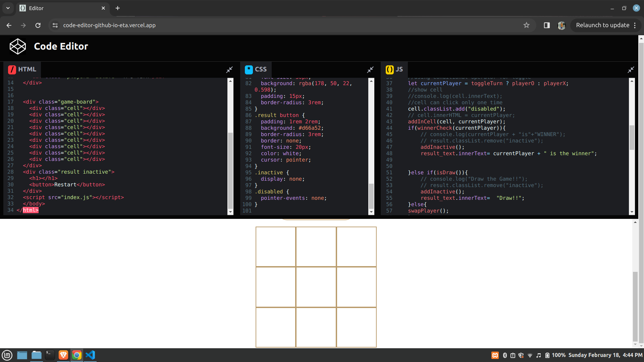Viewport: 644px width, 362px height.
Task: Collapse the CSS editor panel
Action: 370,70
